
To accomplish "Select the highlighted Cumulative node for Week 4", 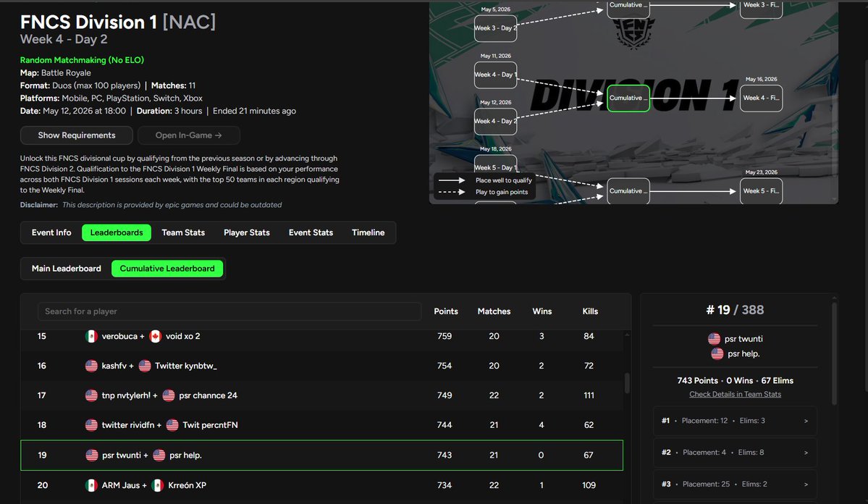I will (628, 98).
